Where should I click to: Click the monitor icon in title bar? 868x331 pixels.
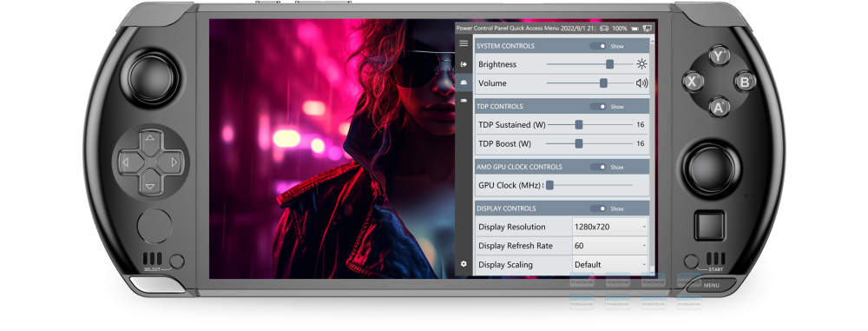point(648,28)
